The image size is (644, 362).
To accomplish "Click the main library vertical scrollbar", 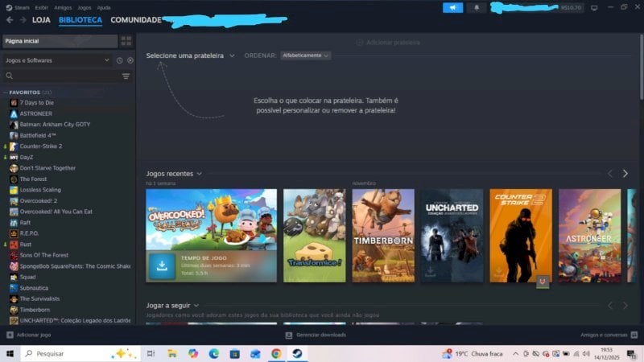I will (x=641, y=68).
